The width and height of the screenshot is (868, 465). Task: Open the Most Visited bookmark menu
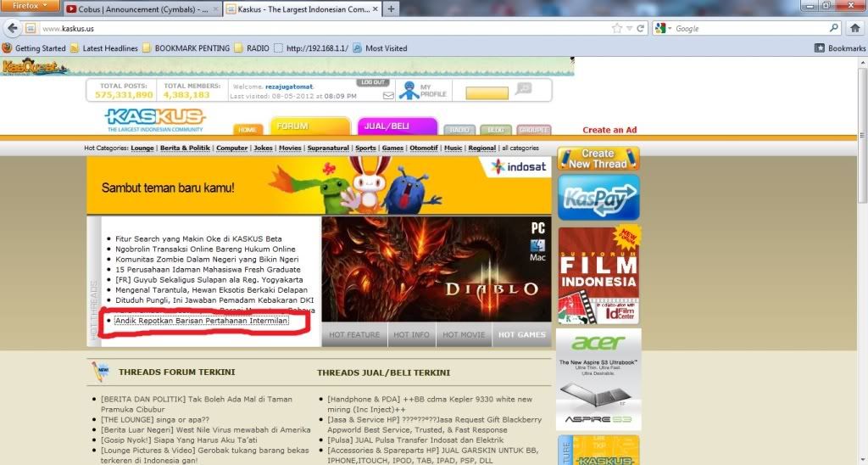pyautogui.click(x=381, y=48)
